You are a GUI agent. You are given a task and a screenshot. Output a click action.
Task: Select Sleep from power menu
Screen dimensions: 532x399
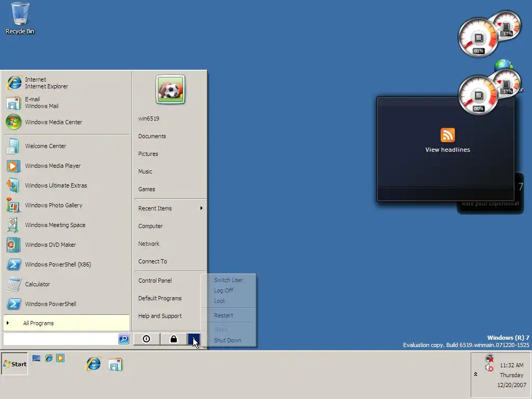pyautogui.click(x=229, y=330)
